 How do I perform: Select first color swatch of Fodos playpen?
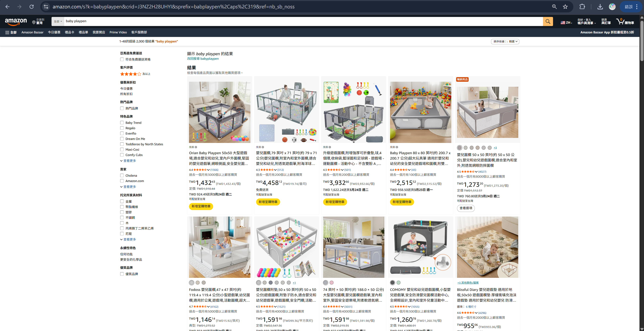click(x=192, y=283)
